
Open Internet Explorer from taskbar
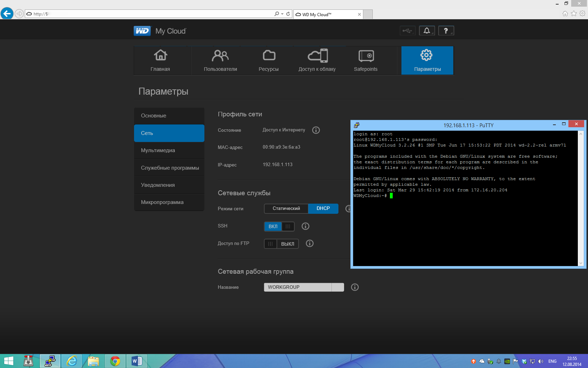click(72, 361)
